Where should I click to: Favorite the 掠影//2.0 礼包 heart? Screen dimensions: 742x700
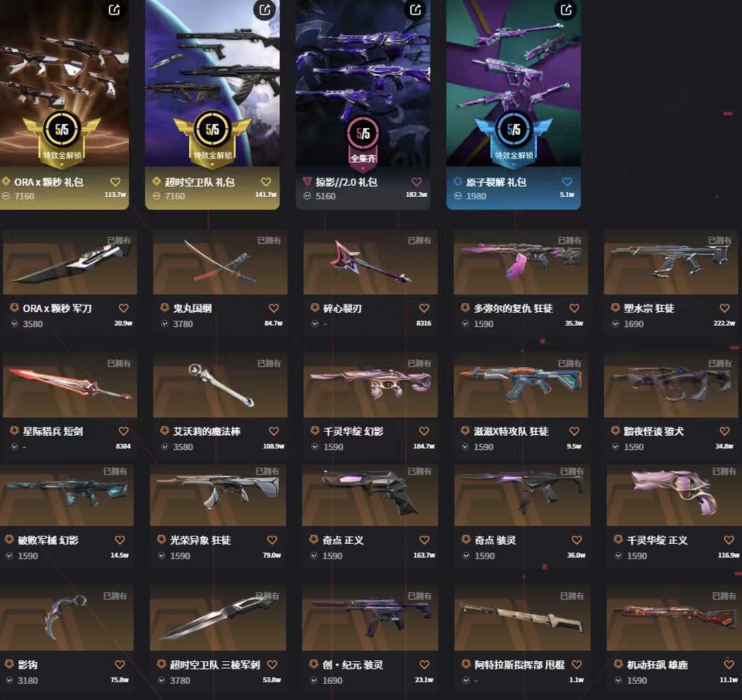click(x=416, y=182)
